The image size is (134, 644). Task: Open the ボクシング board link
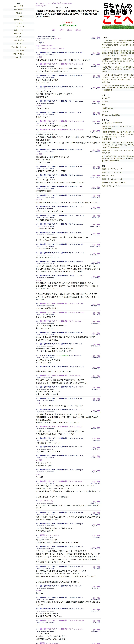click(x=19, y=43)
